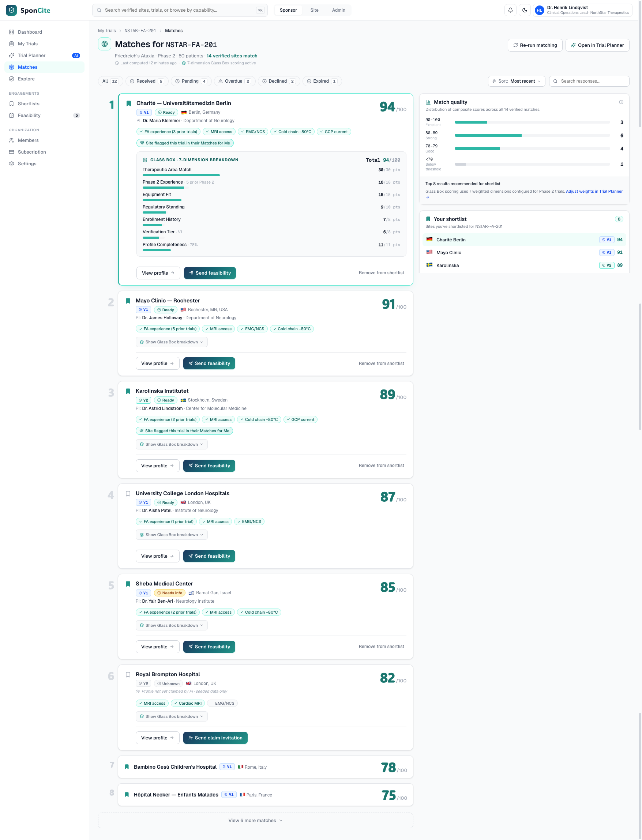Open Dashboard from sidebar
642x840 pixels.
(44, 32)
